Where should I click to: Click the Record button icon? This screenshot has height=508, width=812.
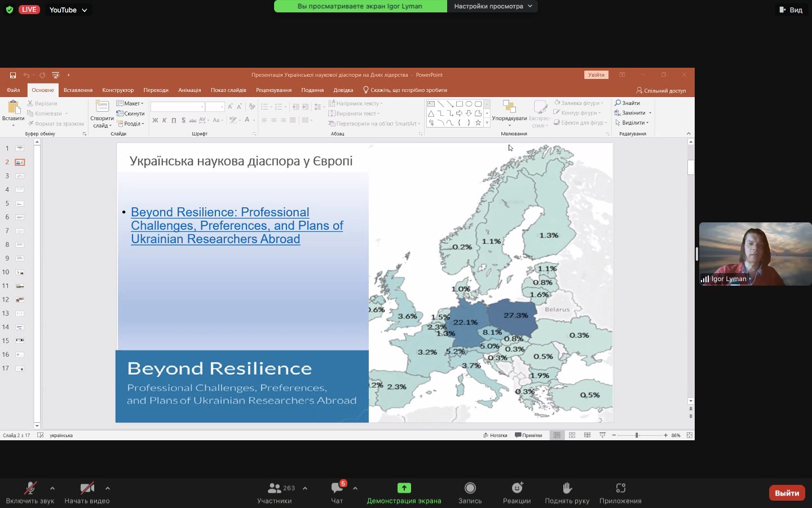[x=470, y=488]
